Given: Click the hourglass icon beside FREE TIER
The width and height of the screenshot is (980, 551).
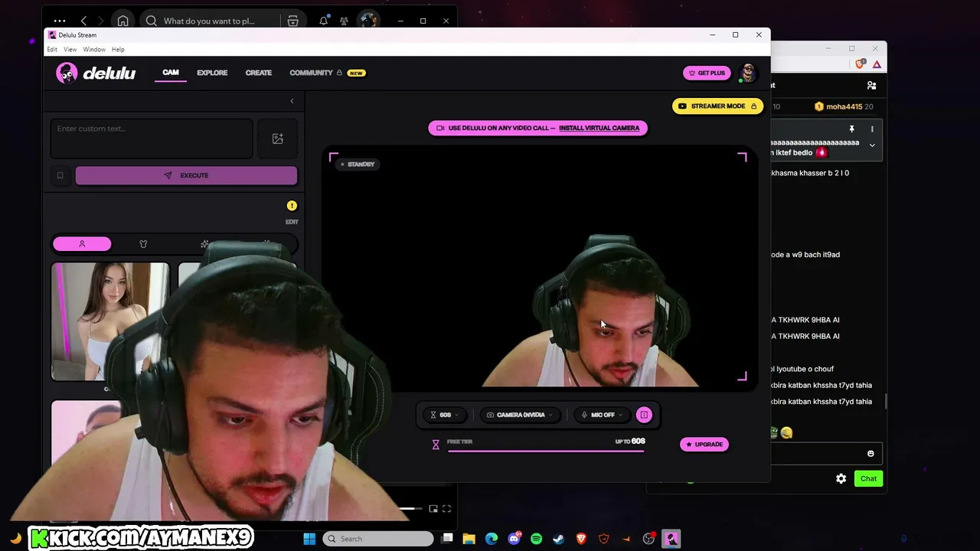Looking at the screenshot, I should tap(436, 444).
